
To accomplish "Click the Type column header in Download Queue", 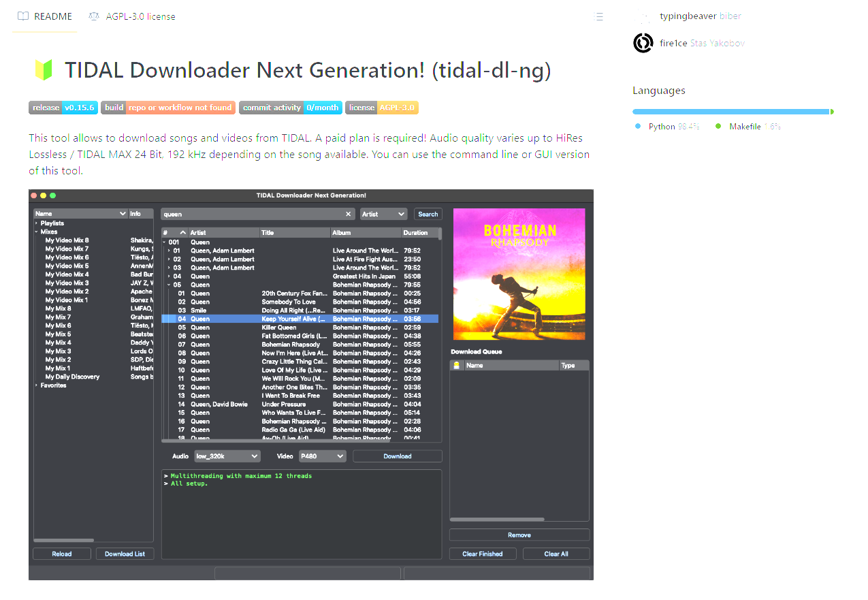I will pos(573,366).
